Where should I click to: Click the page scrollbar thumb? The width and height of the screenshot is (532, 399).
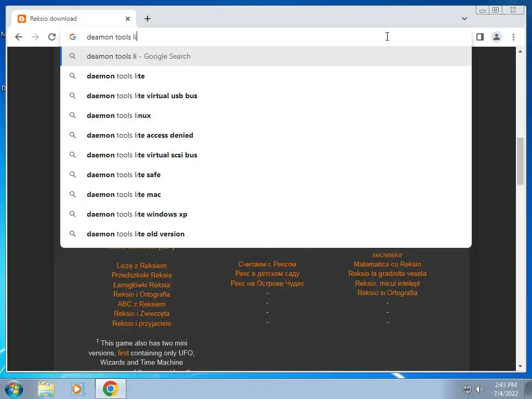(520, 161)
